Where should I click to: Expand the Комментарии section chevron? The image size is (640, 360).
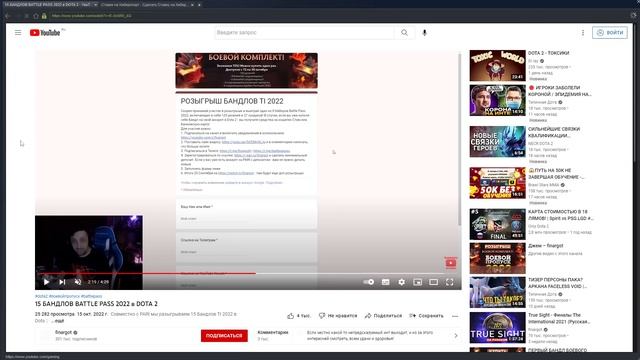coord(456,336)
